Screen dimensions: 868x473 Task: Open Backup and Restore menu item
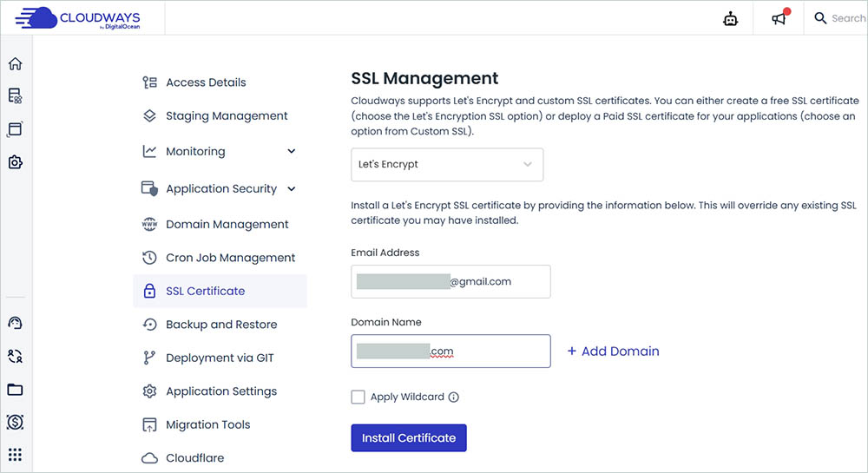pos(220,325)
